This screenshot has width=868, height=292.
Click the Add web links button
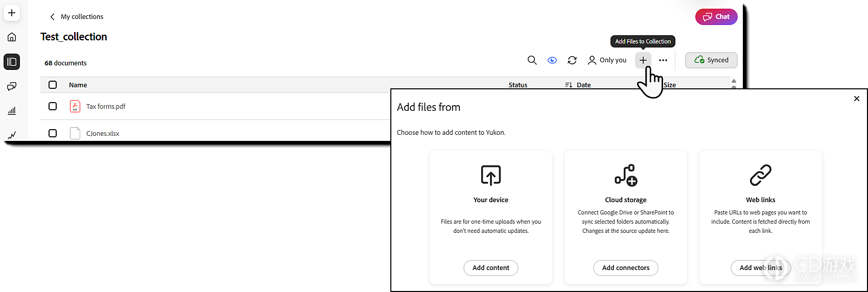coord(761,268)
